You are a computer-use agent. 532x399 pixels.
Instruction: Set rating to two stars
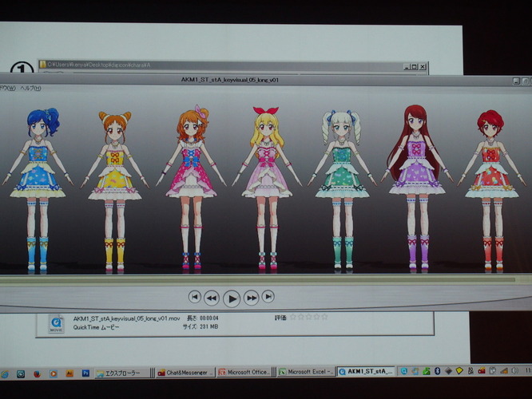click(301, 317)
